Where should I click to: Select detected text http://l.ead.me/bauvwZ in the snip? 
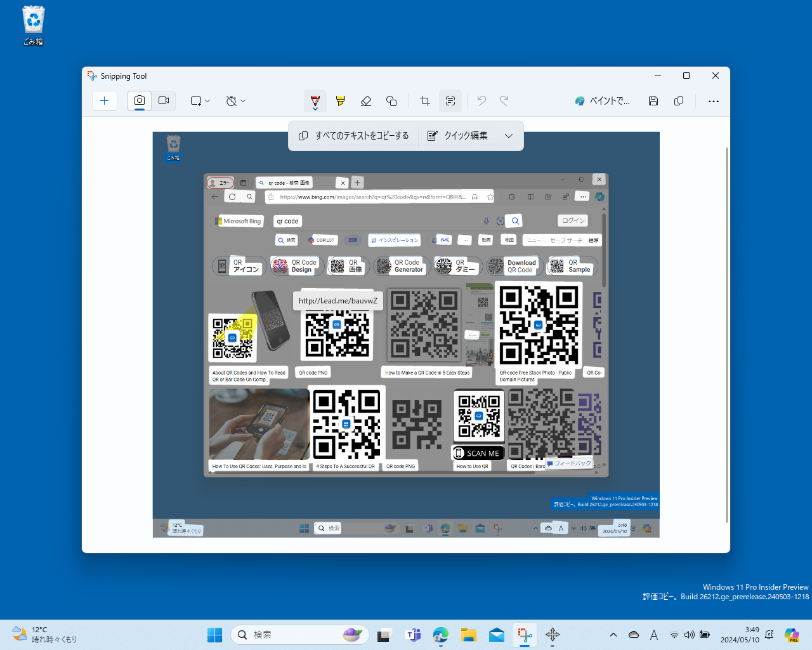click(338, 301)
